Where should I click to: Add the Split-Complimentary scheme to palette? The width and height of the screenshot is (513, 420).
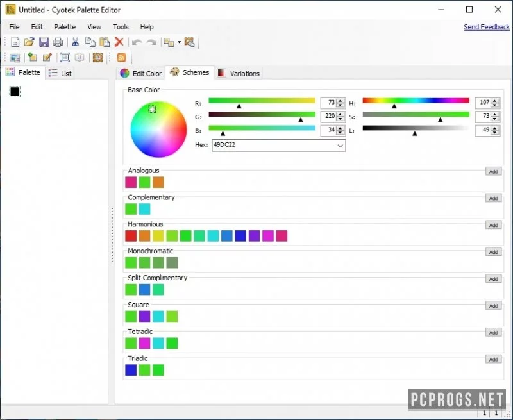point(493,279)
